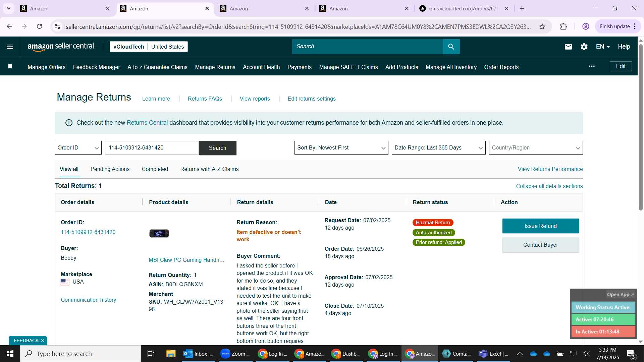Open A-to-z Guarantee Claims menu item
This screenshot has width=644, height=362.
[157, 67]
